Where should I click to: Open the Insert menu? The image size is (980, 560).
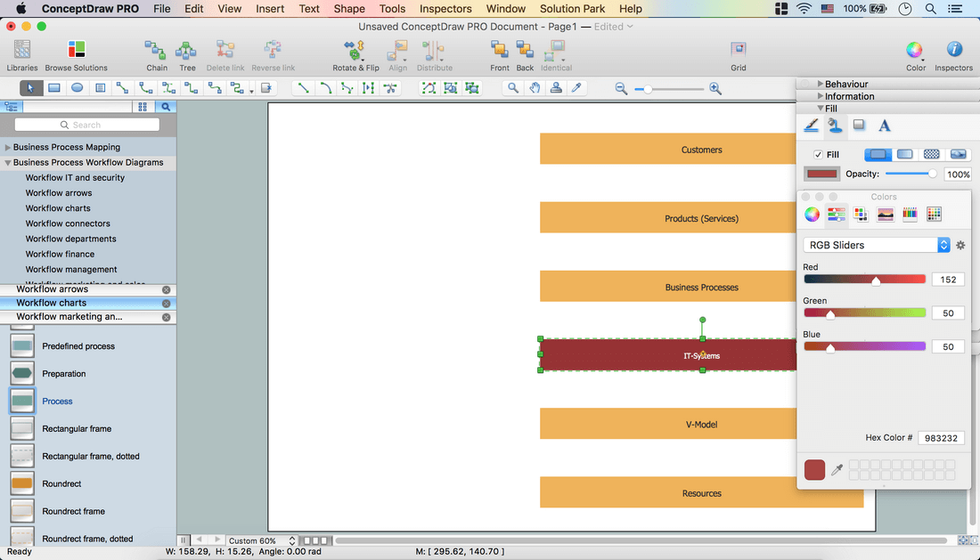[x=269, y=9]
